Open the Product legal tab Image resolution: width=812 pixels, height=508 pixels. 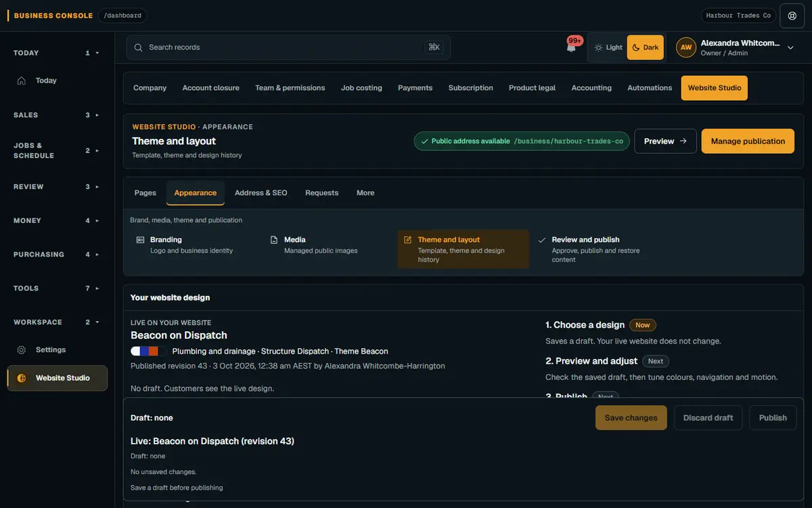[533, 88]
